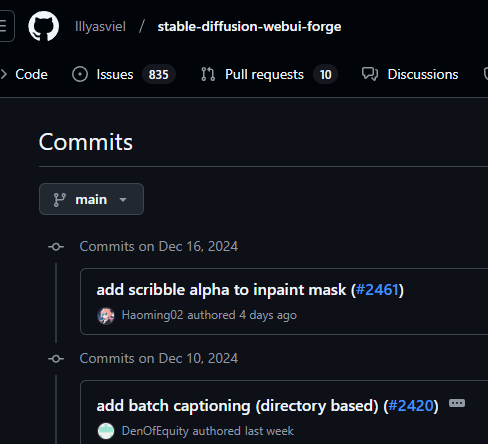
Task: Open pull request #2420 link
Action: 410,406
